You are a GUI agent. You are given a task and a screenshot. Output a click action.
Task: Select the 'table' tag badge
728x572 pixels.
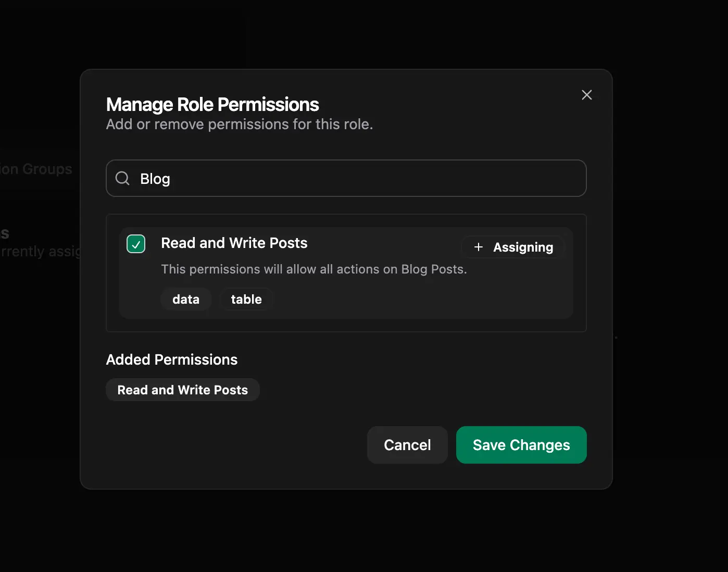(246, 299)
